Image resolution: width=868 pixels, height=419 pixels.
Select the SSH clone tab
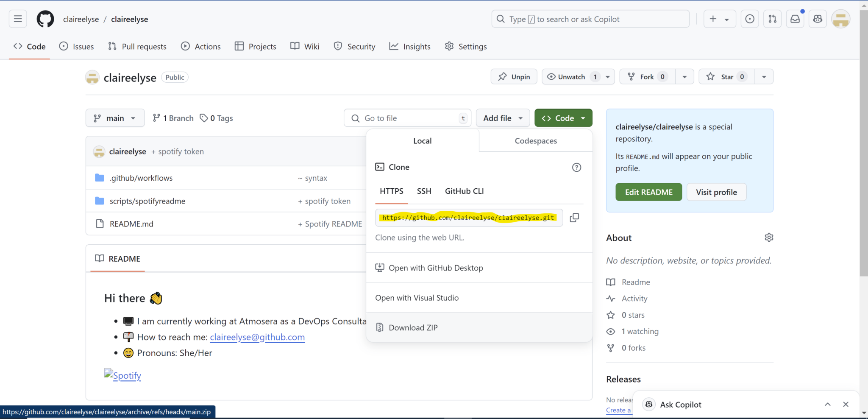[424, 191]
